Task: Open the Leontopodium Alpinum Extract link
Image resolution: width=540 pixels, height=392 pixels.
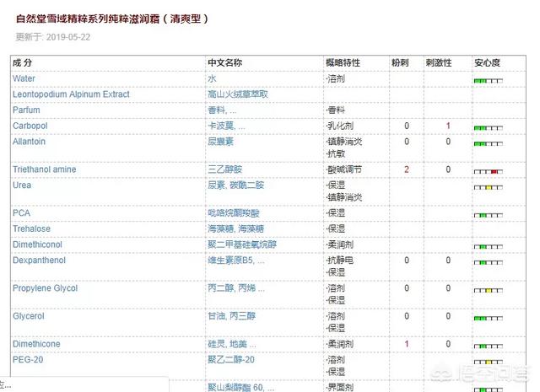Action: [x=71, y=94]
